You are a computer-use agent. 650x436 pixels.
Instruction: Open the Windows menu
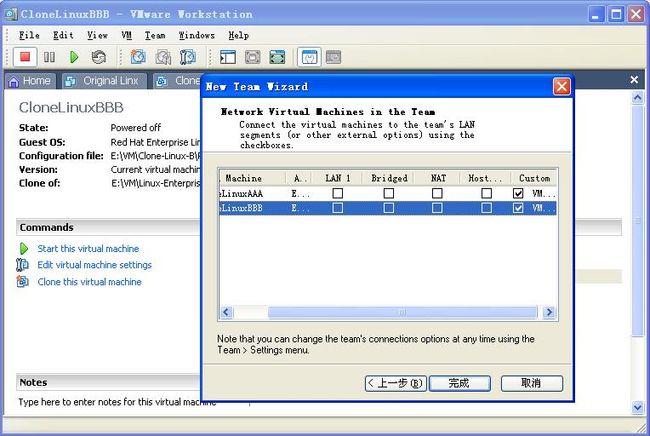(x=197, y=35)
